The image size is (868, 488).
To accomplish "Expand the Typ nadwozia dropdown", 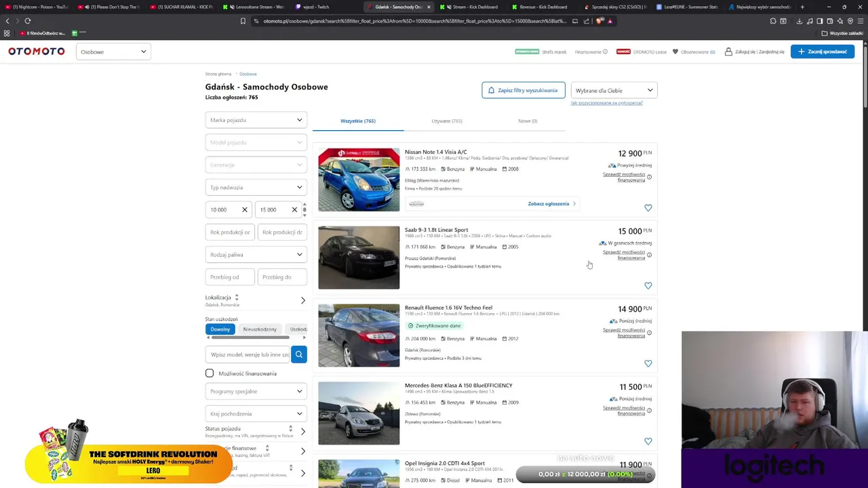I will pyautogui.click(x=256, y=187).
